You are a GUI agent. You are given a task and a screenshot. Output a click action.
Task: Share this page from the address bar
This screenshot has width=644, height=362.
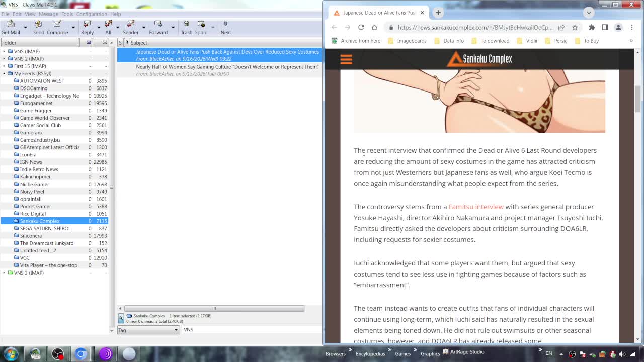pos(561,27)
